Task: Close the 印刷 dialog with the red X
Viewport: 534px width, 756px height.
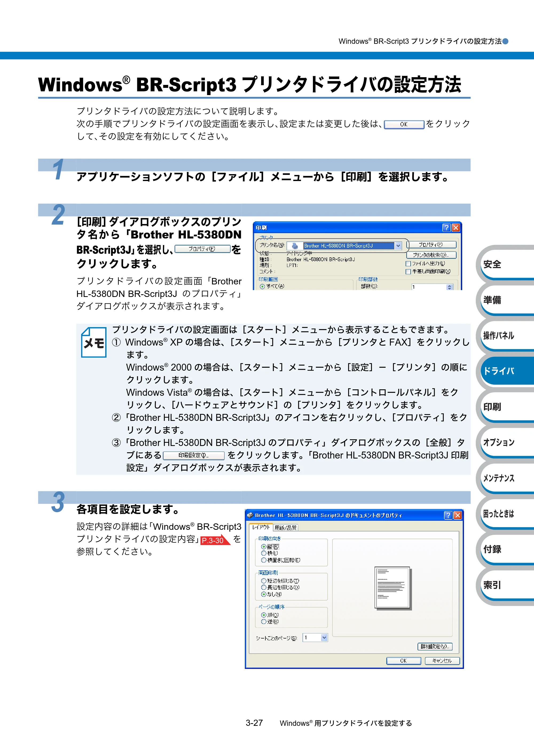Action: [x=456, y=228]
